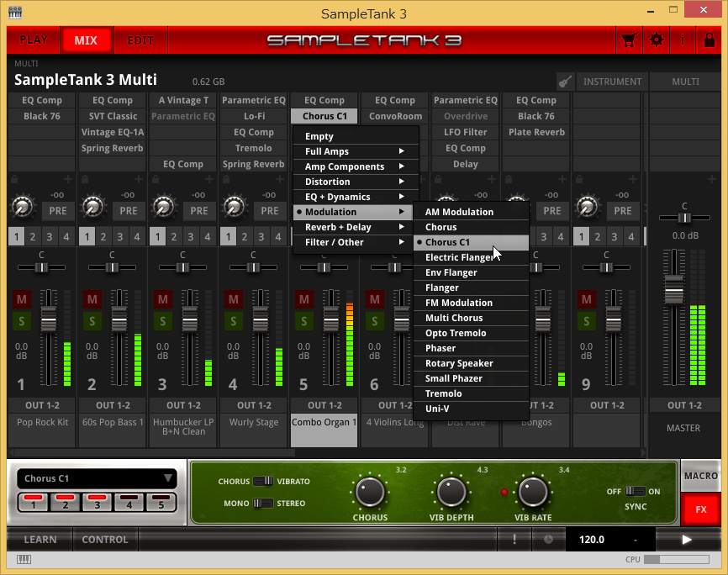This screenshot has height=575, width=728.
Task: Click the padlock lock icon in header
Action: (709, 40)
